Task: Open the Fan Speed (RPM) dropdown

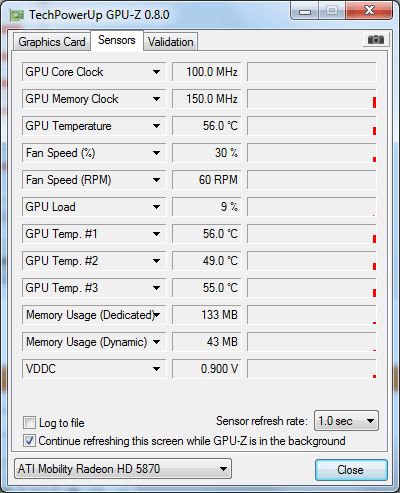Action: click(x=156, y=180)
